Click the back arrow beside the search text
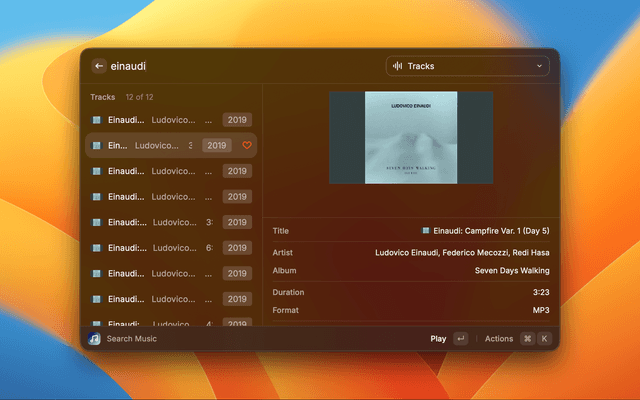Viewport: 640px width, 400px height. 99,66
